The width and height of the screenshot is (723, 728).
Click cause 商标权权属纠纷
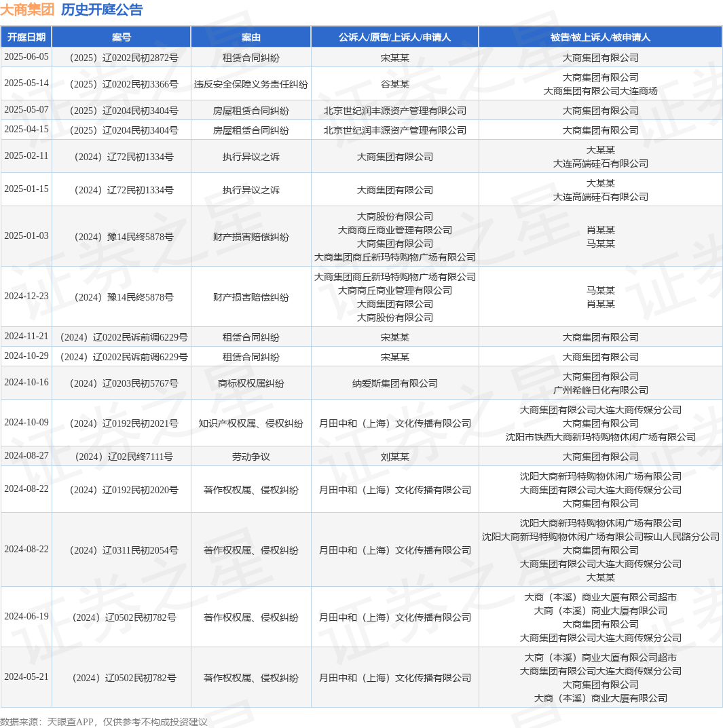click(x=251, y=383)
